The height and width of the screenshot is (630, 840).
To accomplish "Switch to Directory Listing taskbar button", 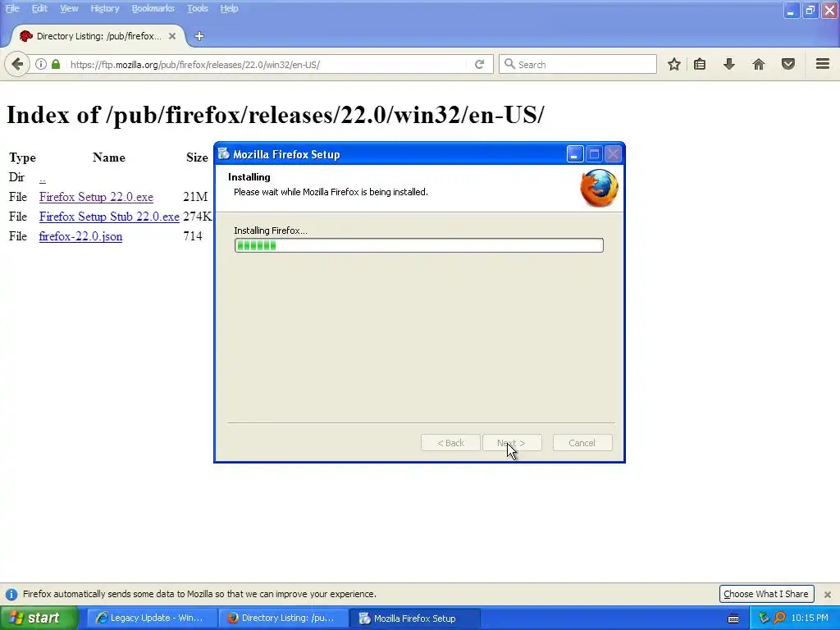I will click(x=283, y=619).
